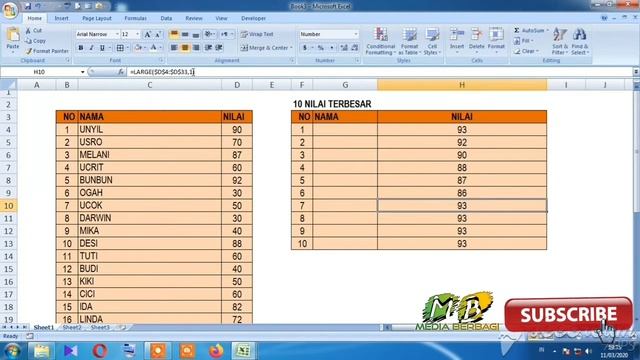Open Cell Styles gallery
The width and height of the screenshot is (640, 360).
pyautogui.click(x=432, y=41)
